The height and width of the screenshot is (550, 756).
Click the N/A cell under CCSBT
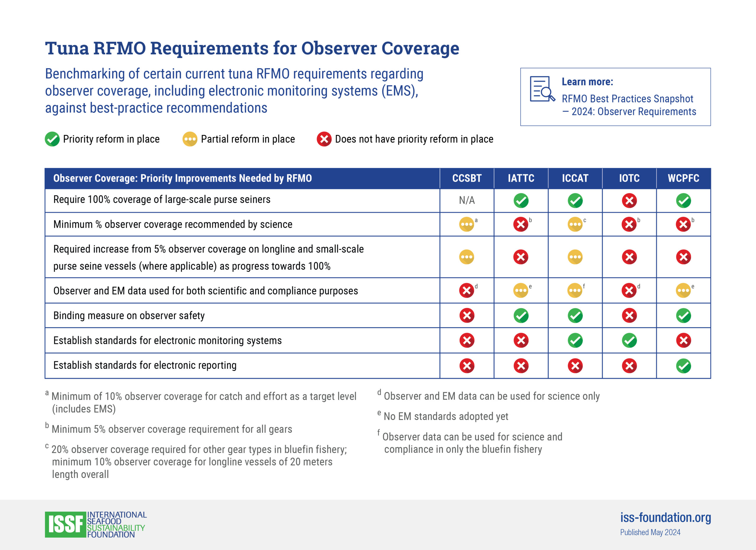click(466, 200)
